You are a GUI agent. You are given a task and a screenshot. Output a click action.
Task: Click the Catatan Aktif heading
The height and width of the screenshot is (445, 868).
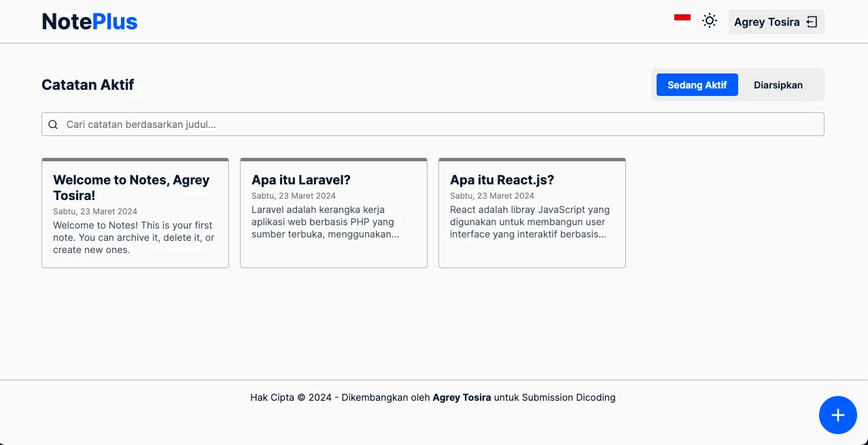tap(88, 84)
